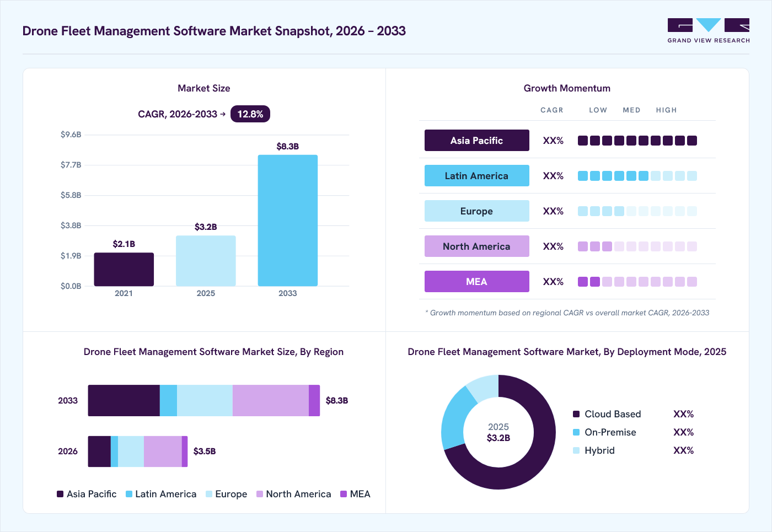Click the Asia Pacific legend swatch
Screen dimensions: 772x532
pyautogui.click(x=60, y=494)
